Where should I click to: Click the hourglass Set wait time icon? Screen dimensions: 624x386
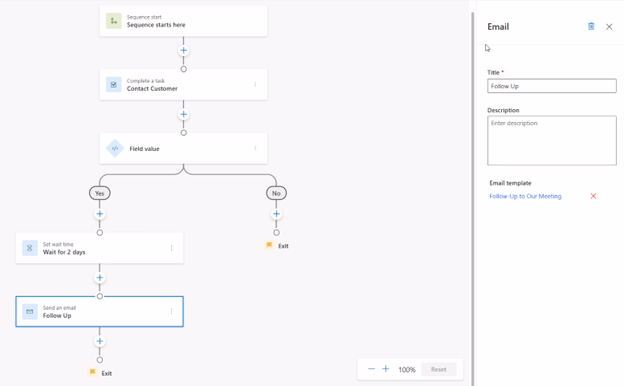[30, 248]
